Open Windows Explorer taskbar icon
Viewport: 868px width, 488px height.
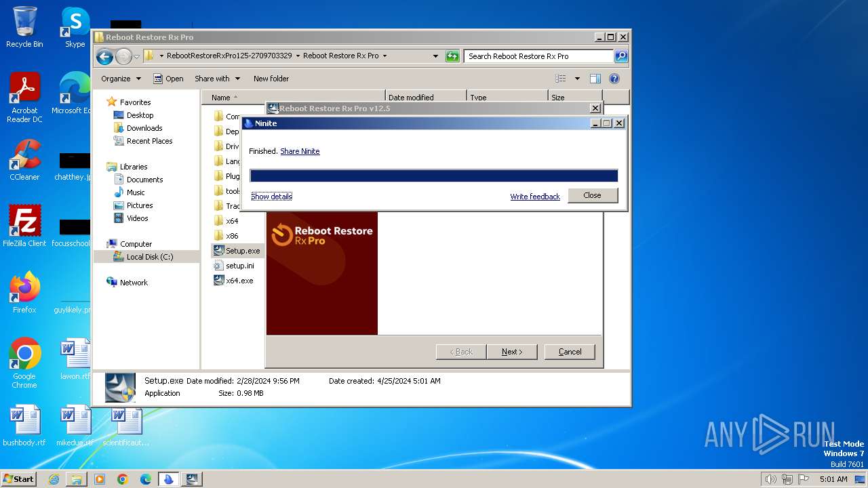[x=77, y=479]
